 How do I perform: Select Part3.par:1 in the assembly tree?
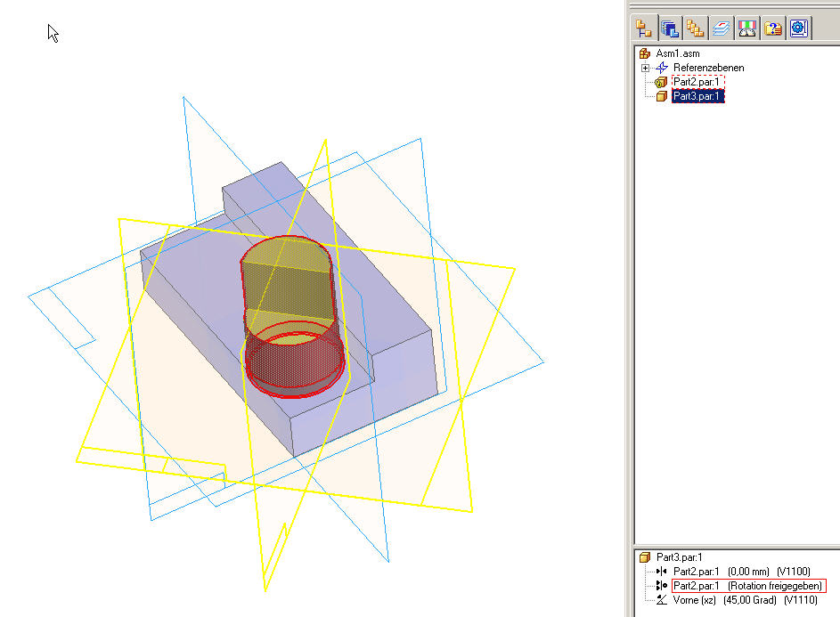click(698, 96)
